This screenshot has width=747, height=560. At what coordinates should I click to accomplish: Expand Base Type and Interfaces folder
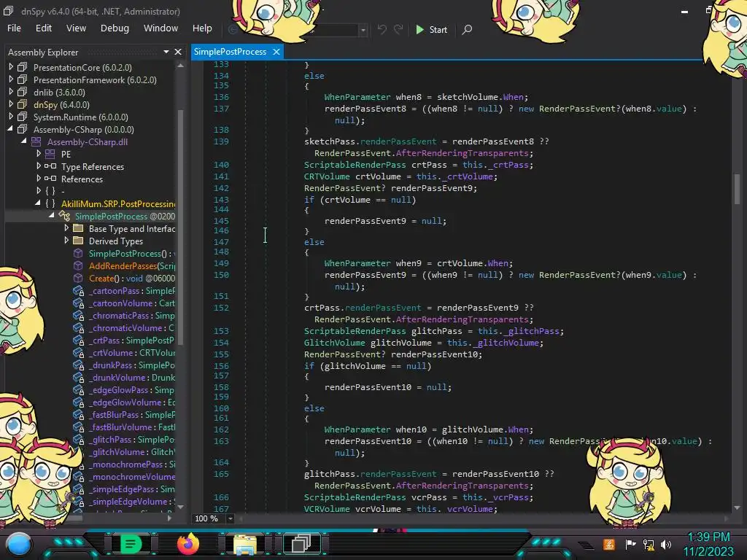[66, 228]
